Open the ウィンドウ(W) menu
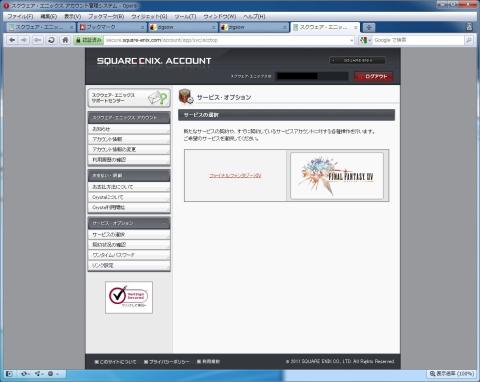The image size is (480, 382). [220, 16]
